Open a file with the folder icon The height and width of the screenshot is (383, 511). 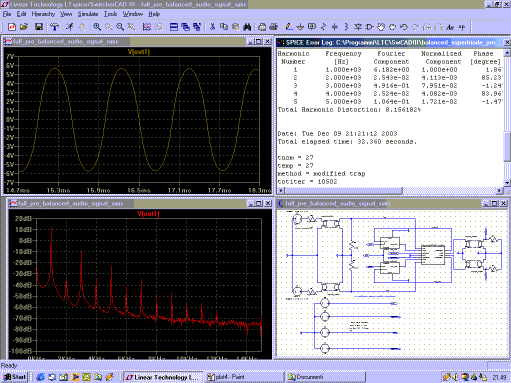24,27
